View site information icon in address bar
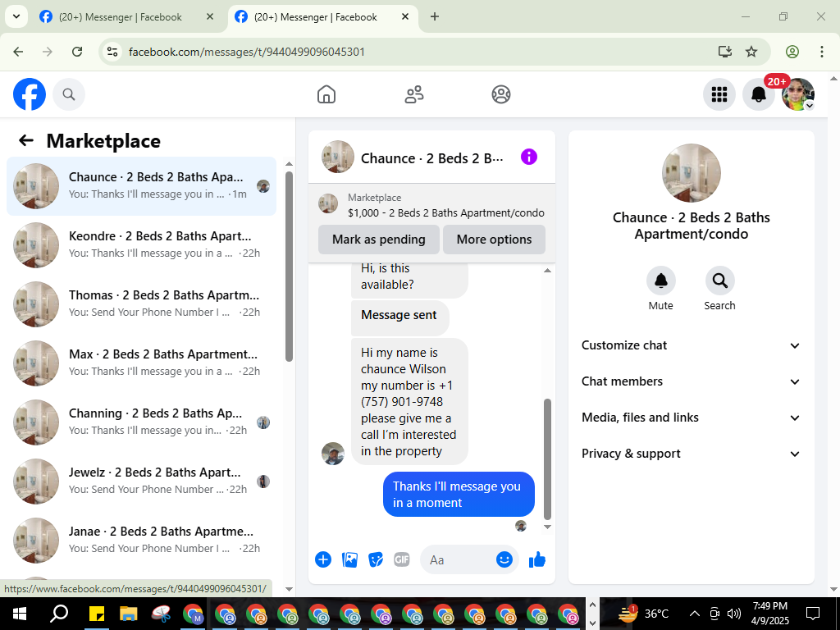This screenshot has height=630, width=840. click(112, 52)
